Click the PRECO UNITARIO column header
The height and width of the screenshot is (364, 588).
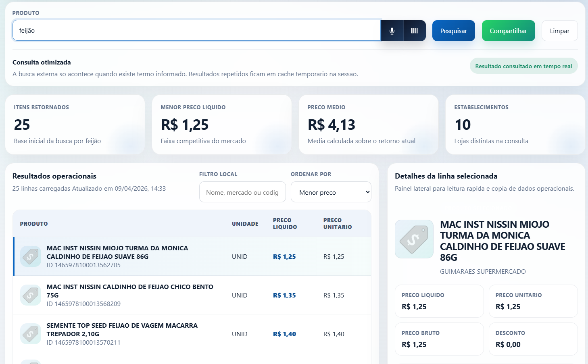(338, 224)
